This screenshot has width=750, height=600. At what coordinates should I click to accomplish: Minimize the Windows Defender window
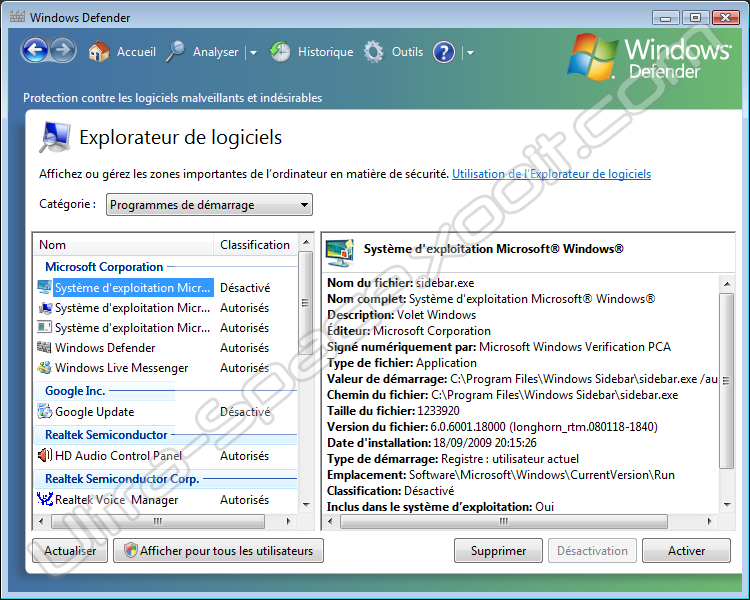click(x=665, y=18)
